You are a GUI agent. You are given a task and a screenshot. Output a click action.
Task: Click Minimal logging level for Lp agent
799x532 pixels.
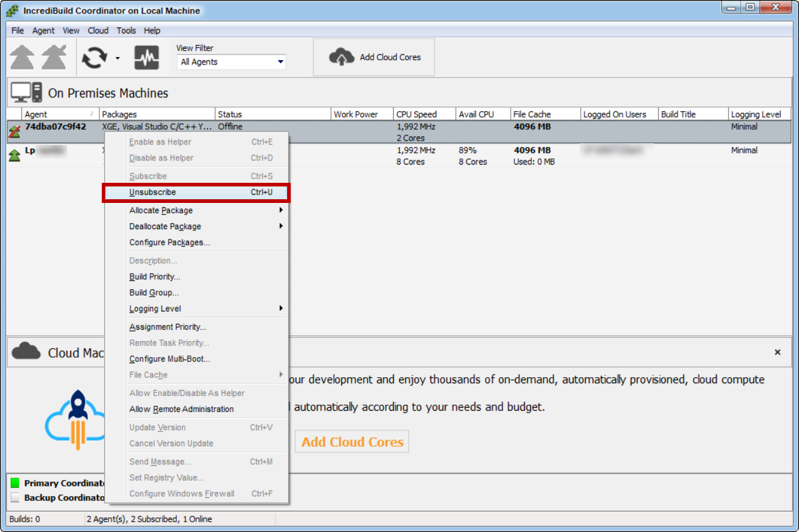[744, 150]
